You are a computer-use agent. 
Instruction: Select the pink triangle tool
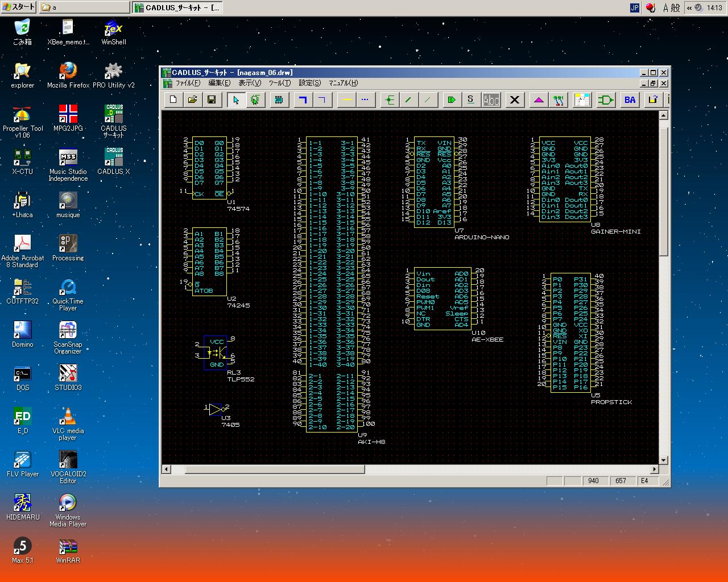coord(539,100)
